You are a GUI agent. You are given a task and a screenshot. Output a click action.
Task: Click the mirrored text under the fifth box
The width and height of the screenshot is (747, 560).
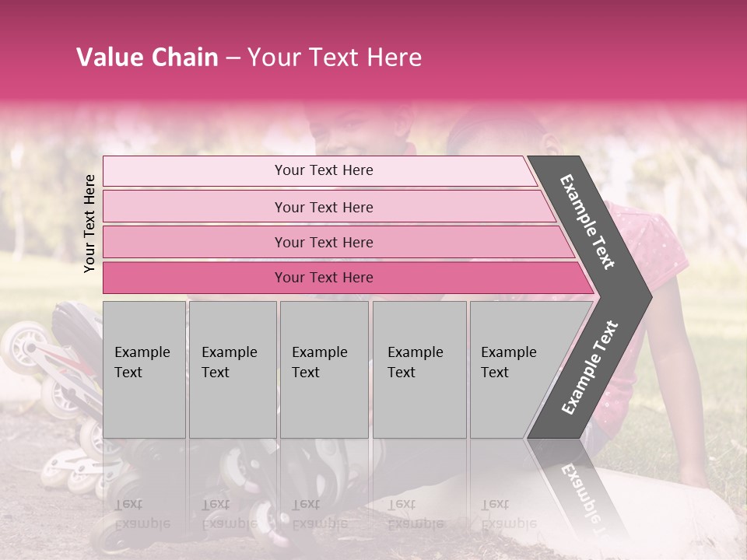click(x=508, y=513)
